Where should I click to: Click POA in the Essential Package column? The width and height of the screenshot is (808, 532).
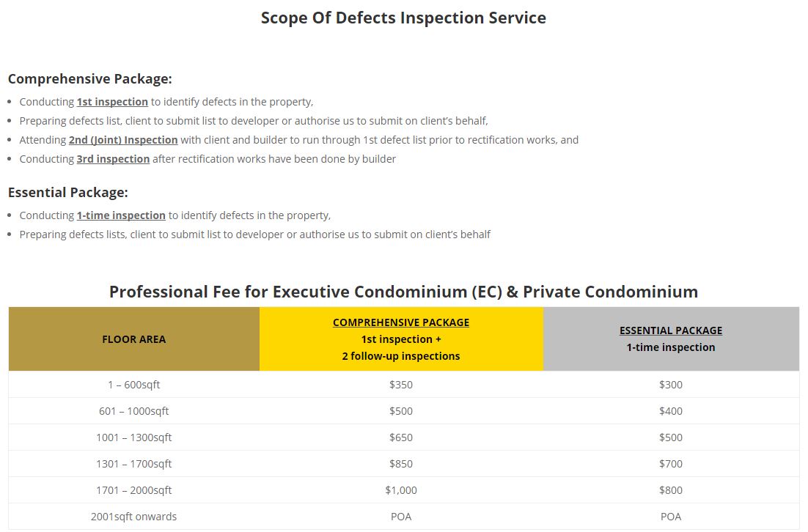[671, 517]
